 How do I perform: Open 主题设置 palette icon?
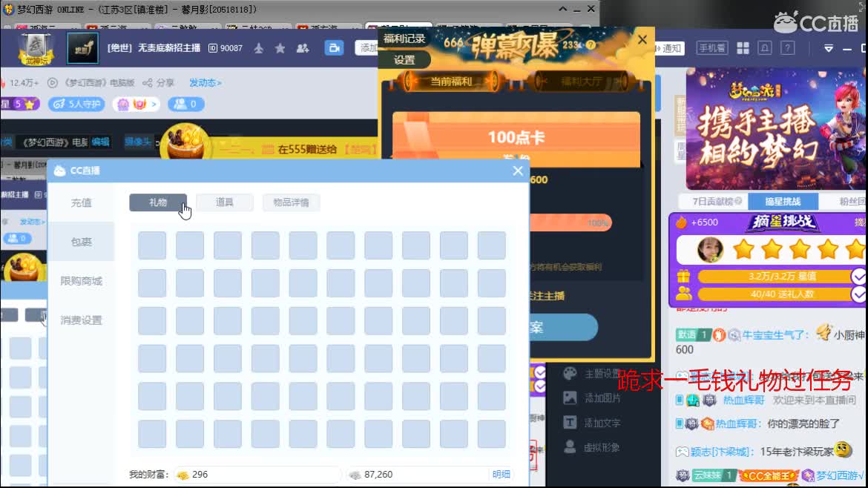570,374
